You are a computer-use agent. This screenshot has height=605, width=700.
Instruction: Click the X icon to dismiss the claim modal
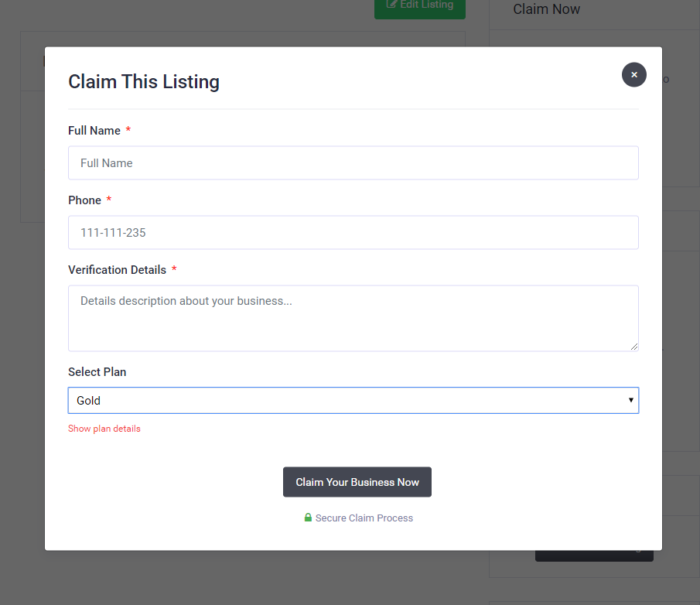[x=633, y=74]
